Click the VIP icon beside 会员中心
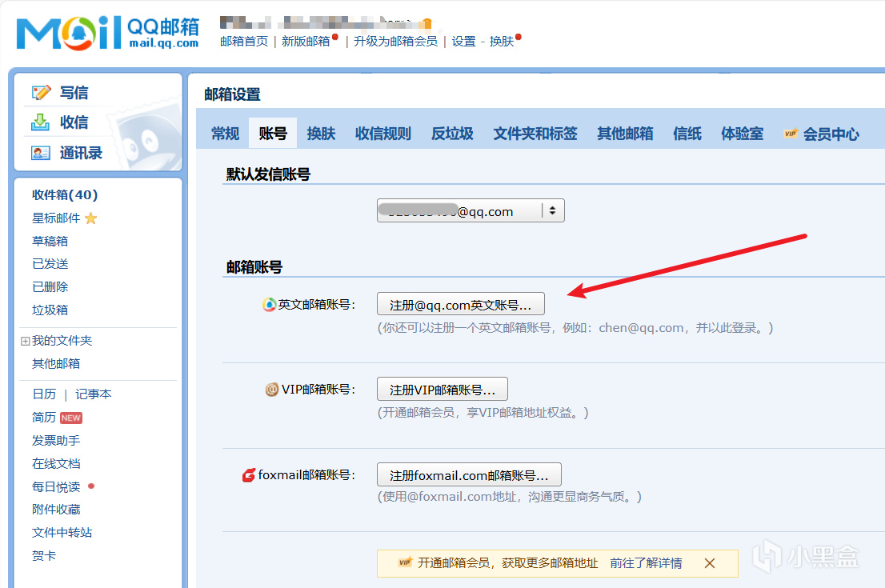Screen dimensions: 885x588 pyautogui.click(x=791, y=134)
